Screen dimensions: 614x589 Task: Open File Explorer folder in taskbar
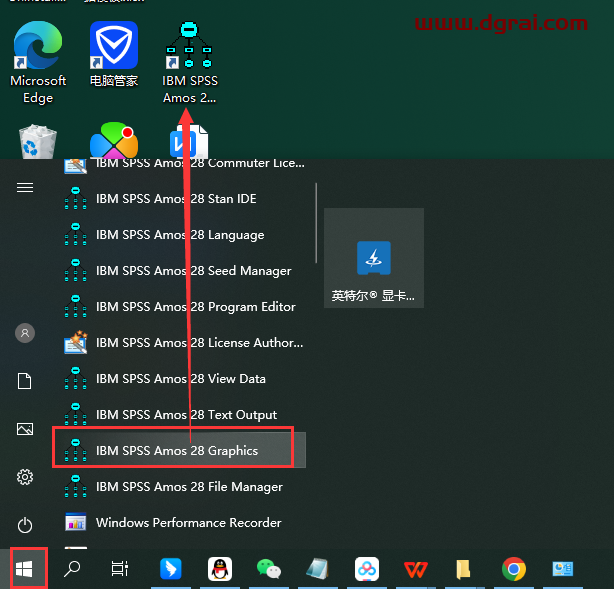(x=464, y=569)
